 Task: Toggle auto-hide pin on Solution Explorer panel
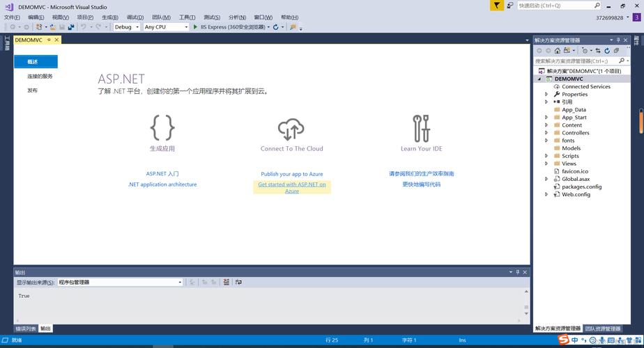(x=618, y=40)
